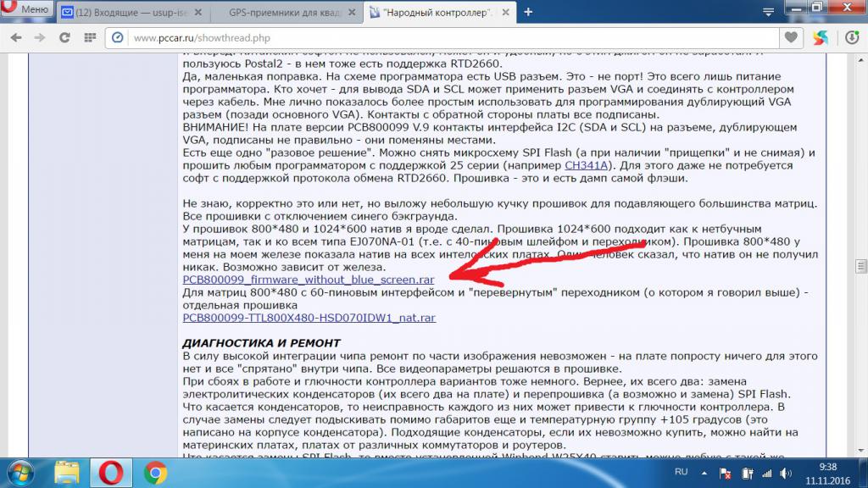Screen dimensions: 868x488
Task: Open the Action Center flag icon
Action: (726, 474)
